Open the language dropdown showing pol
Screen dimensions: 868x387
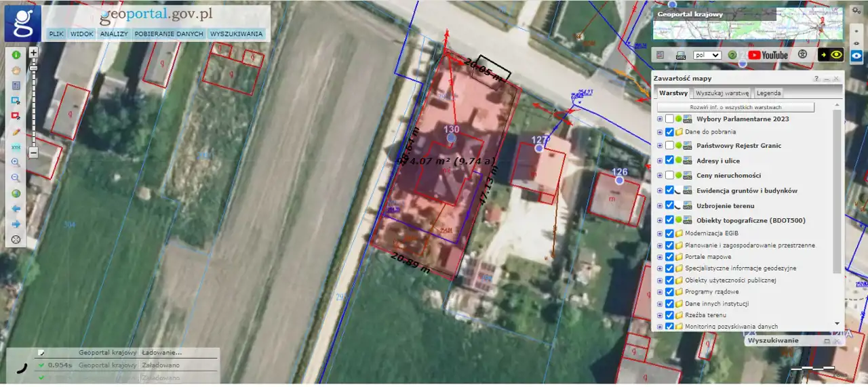point(707,55)
